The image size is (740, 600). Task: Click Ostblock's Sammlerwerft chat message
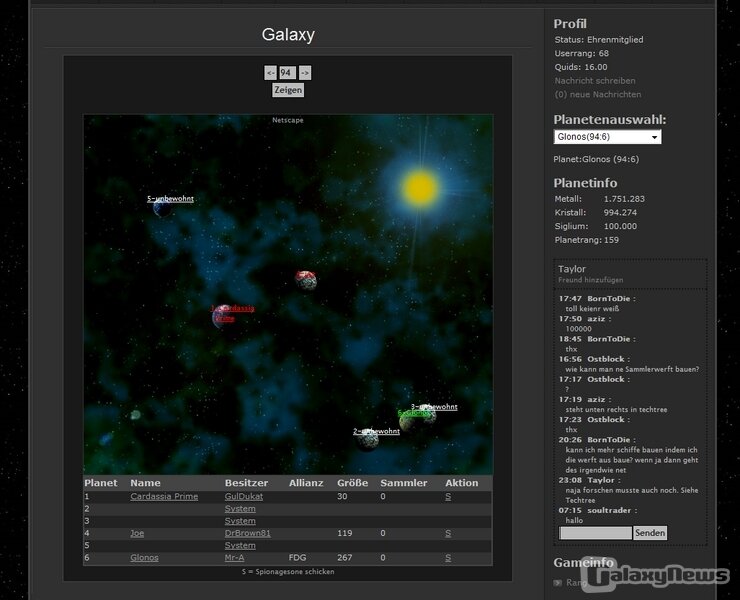click(x=632, y=369)
